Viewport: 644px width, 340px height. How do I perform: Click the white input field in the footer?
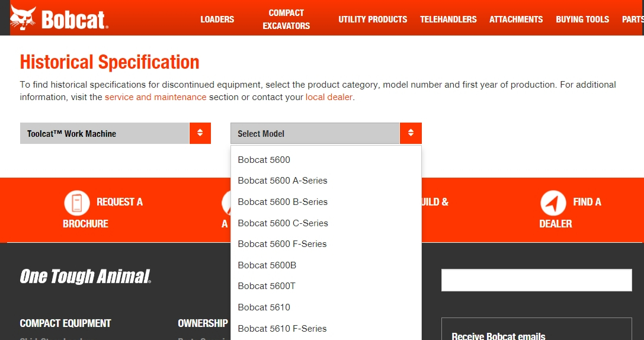pyautogui.click(x=536, y=280)
